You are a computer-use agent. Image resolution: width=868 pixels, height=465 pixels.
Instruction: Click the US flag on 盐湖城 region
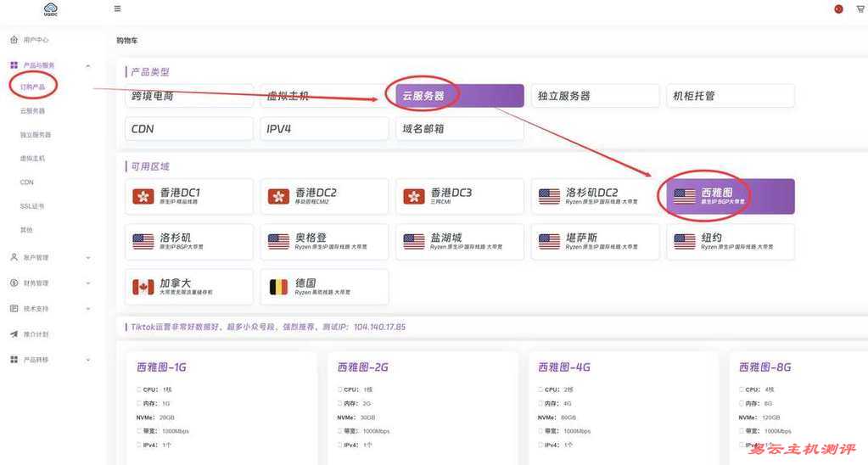pos(413,241)
